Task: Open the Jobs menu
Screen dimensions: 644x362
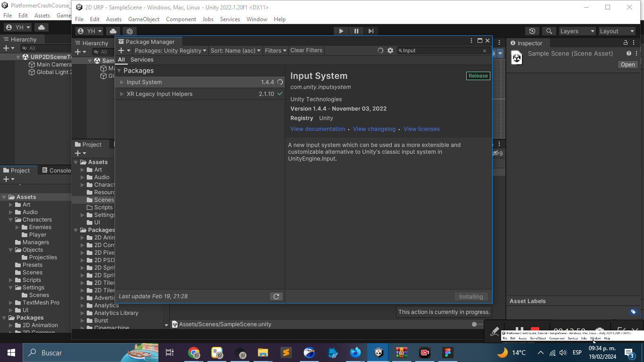Action: [x=208, y=19]
